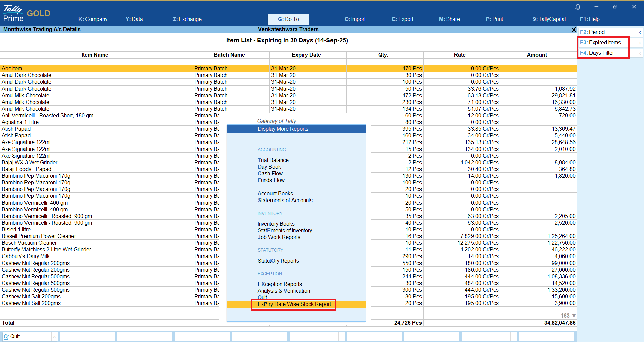644x342 pixels.
Task: Close the report with the X icon
Action: click(574, 30)
